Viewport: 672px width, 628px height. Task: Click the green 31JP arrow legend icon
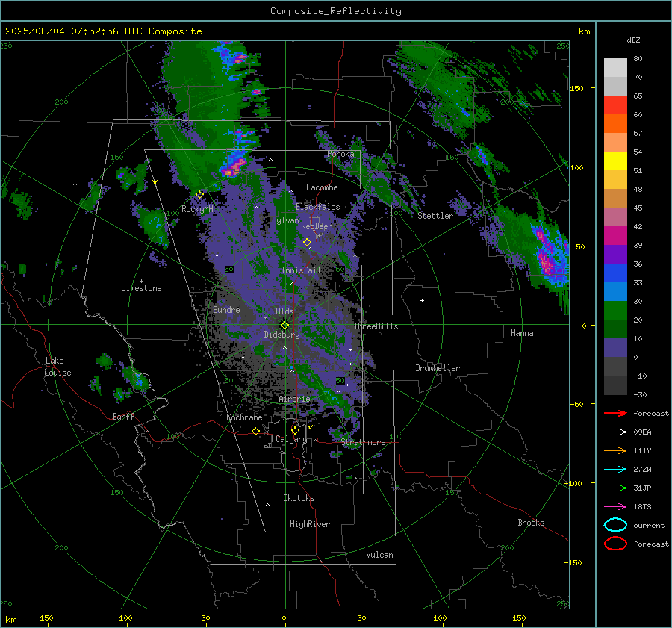pos(615,488)
